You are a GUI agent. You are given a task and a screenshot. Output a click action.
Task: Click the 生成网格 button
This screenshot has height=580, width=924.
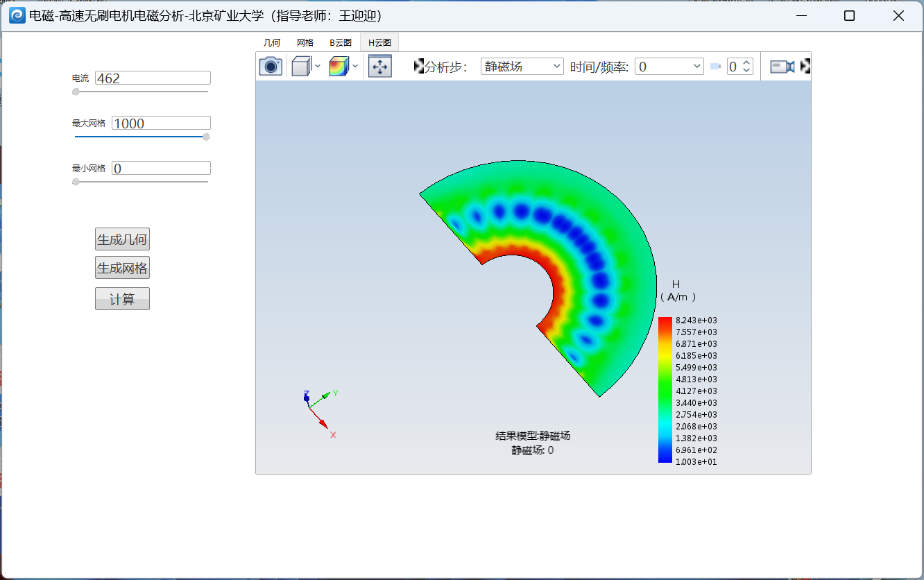click(122, 268)
